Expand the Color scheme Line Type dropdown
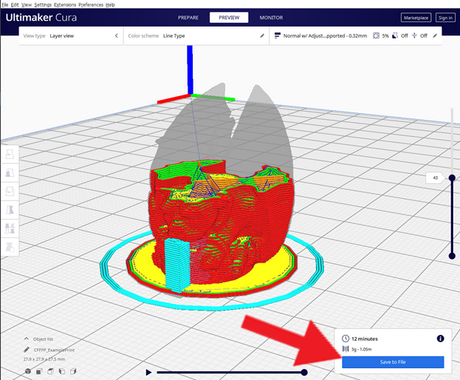This screenshot has height=380, width=460. click(196, 36)
